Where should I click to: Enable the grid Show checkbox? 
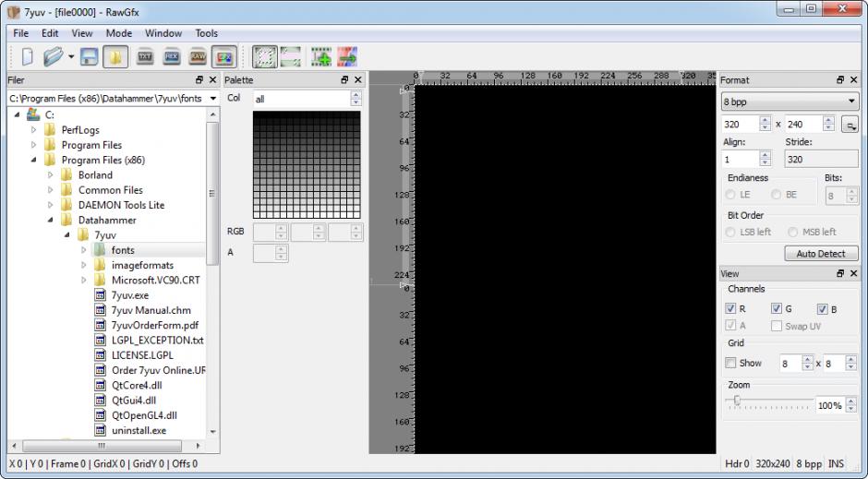(731, 364)
